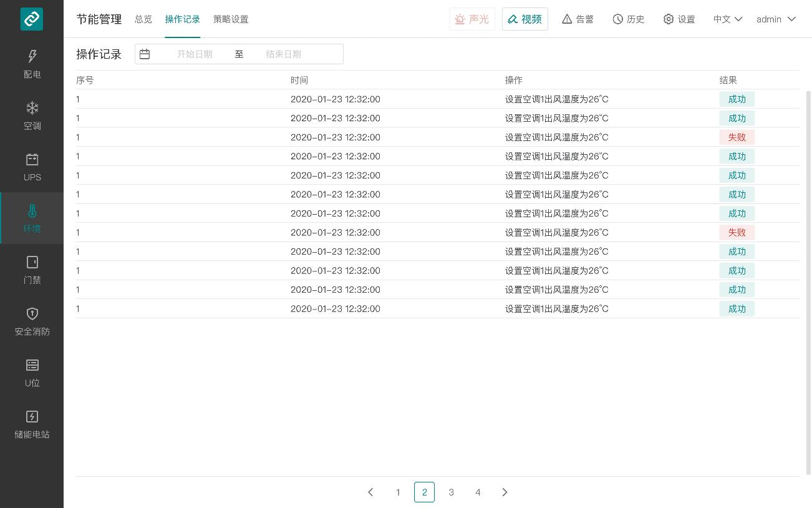Image resolution: width=812 pixels, height=508 pixels.
Task: Go to the UPS section
Action: 32,167
